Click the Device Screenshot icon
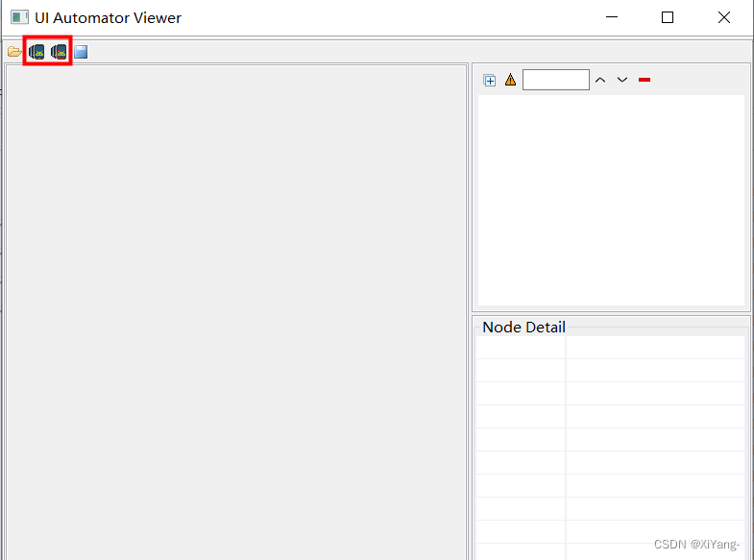Image resolution: width=754 pixels, height=560 pixels. tap(36, 52)
